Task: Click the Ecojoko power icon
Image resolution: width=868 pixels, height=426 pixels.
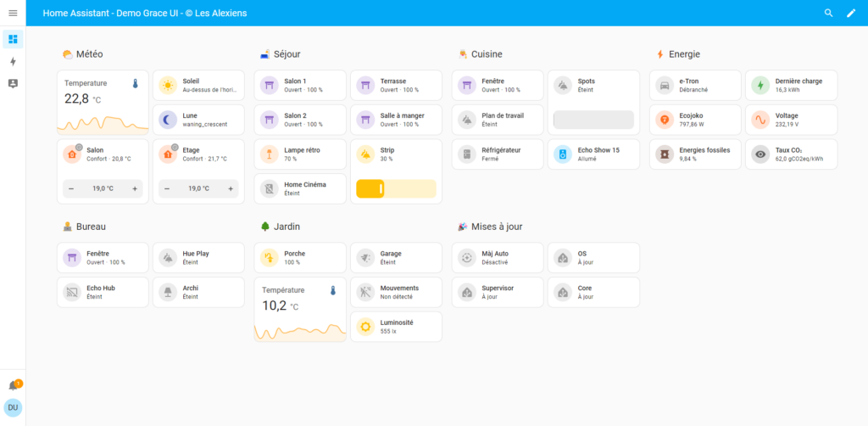Action: [665, 121]
